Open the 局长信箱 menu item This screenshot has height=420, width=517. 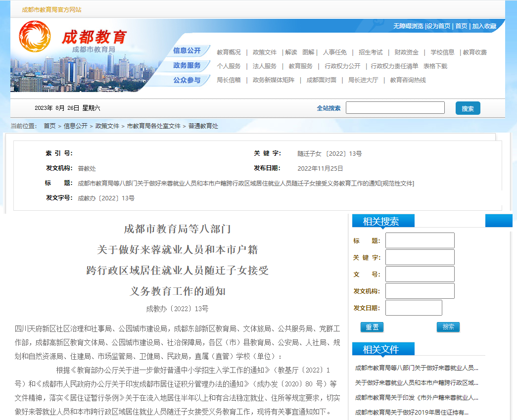pos(228,80)
